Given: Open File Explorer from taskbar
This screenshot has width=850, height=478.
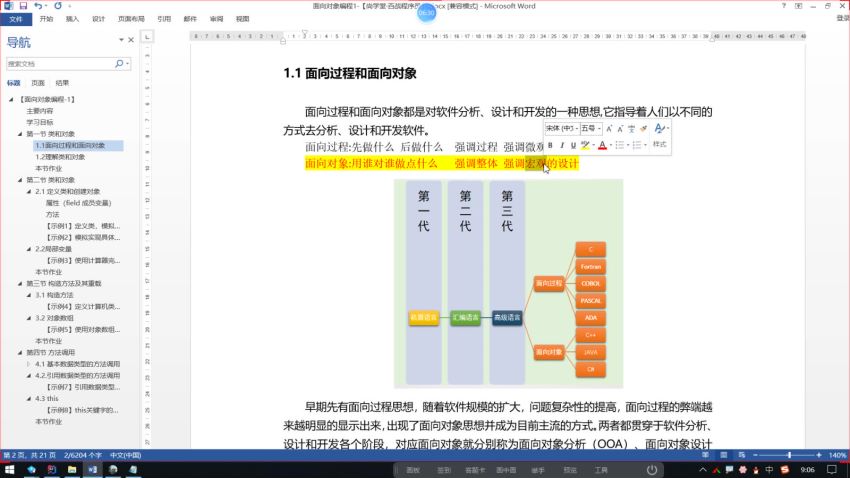Looking at the screenshot, I should [x=72, y=470].
